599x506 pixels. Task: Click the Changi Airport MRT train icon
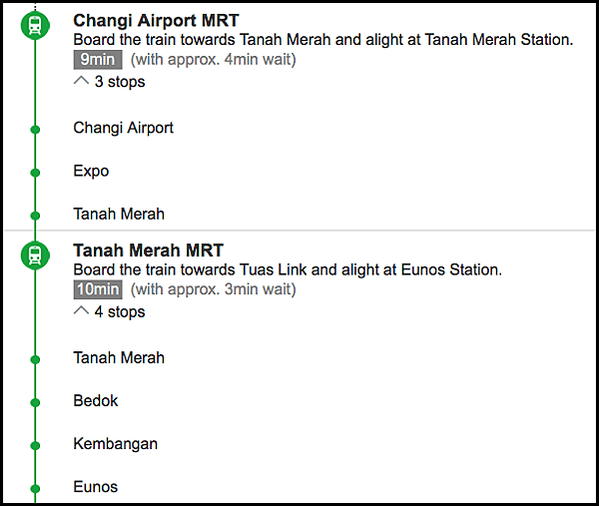(35, 25)
